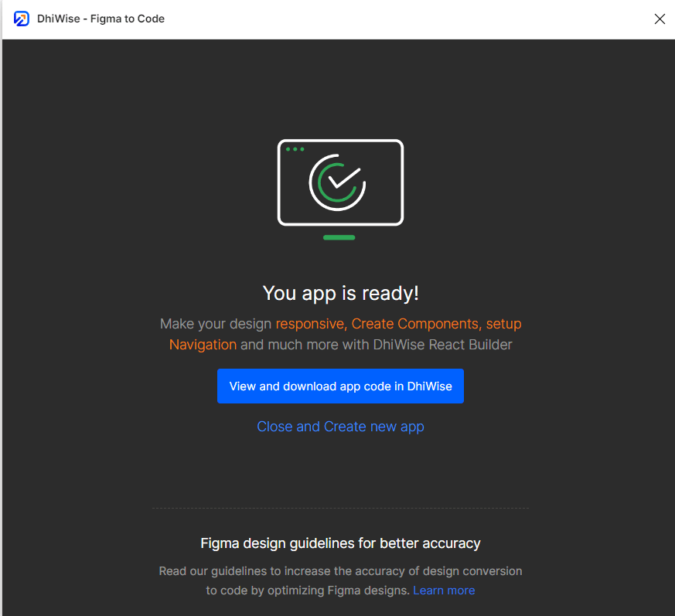Select the monitor graphic with checkmark
Viewport: 675px width, 616px height.
tap(340, 182)
